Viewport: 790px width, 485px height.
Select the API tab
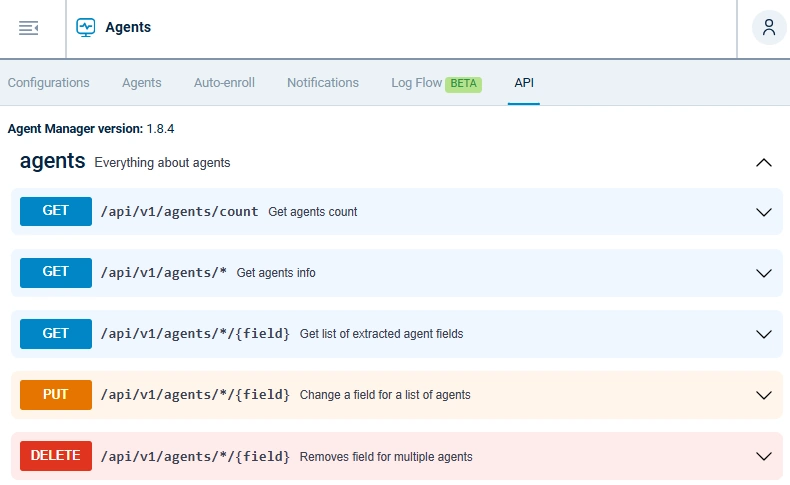[x=524, y=83]
